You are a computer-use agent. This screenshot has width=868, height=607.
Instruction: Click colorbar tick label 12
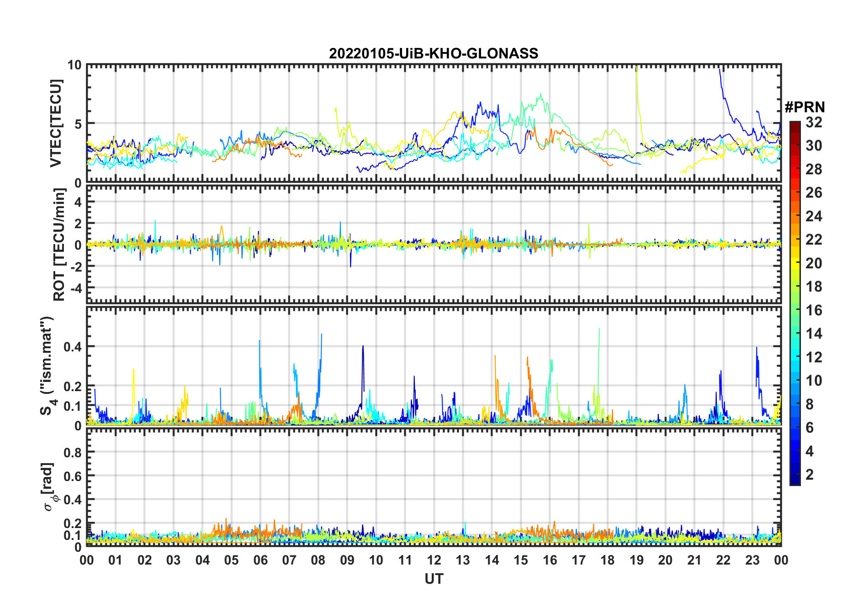[814, 357]
